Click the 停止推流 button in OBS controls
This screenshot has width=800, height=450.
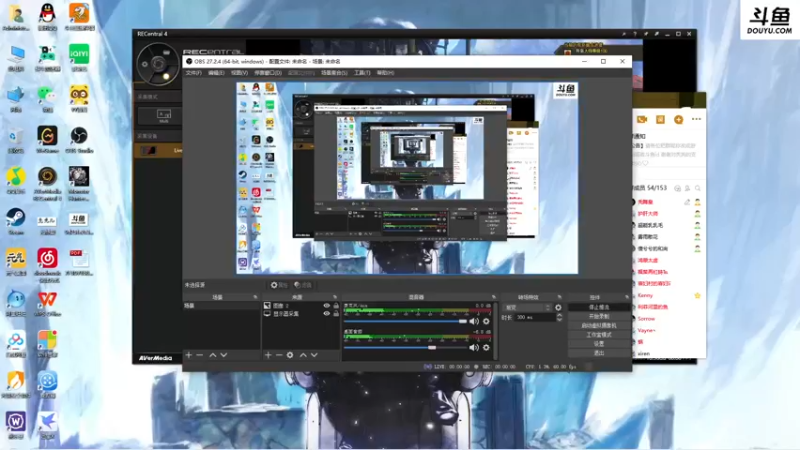click(598, 307)
